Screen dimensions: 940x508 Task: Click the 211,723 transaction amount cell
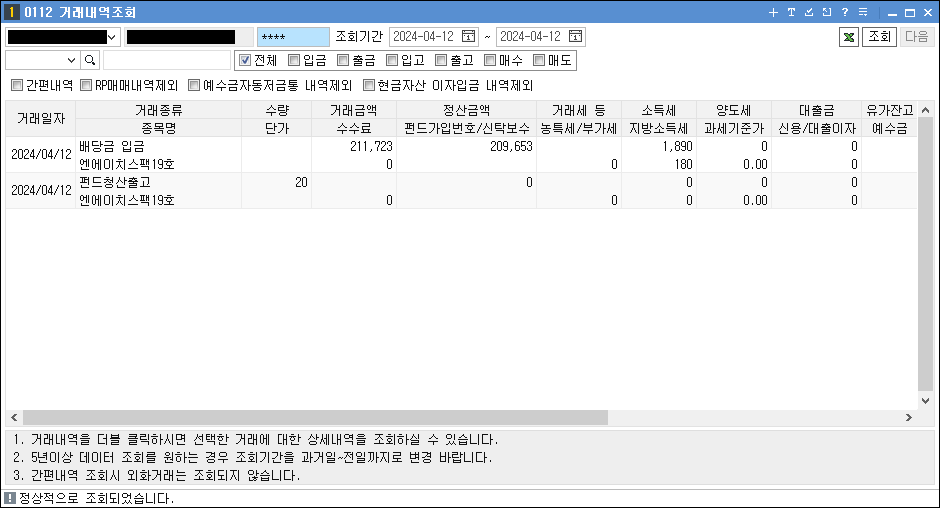(354, 146)
